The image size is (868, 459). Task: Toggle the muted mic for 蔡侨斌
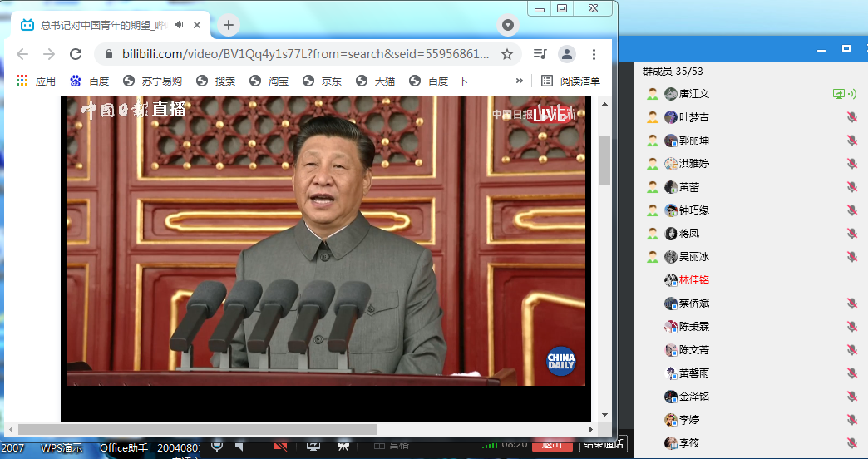click(x=851, y=304)
